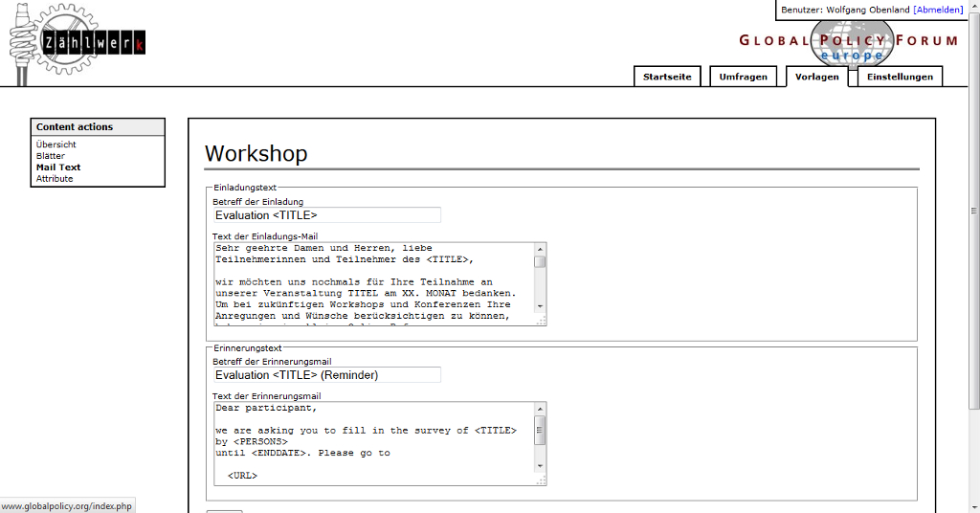
Task: Switch to the Umfragen tab
Action: tap(743, 77)
